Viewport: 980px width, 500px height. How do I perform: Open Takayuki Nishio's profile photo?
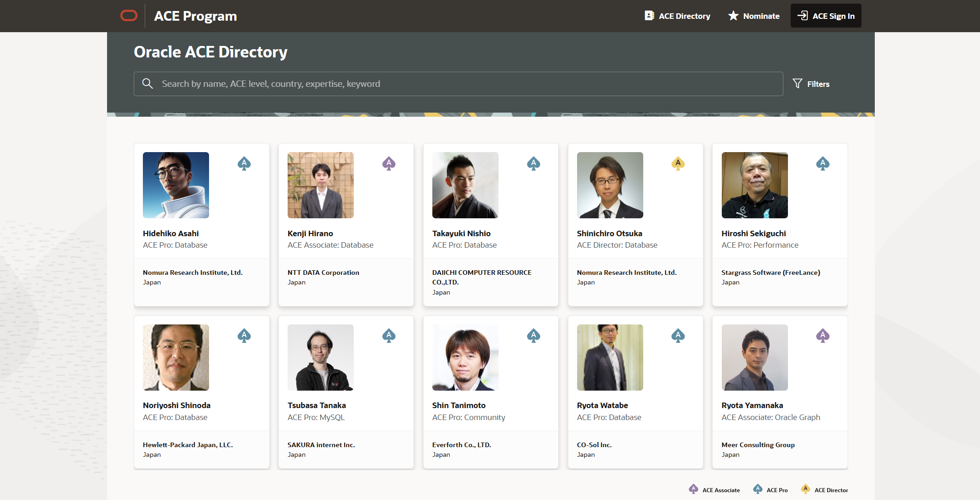click(x=465, y=185)
